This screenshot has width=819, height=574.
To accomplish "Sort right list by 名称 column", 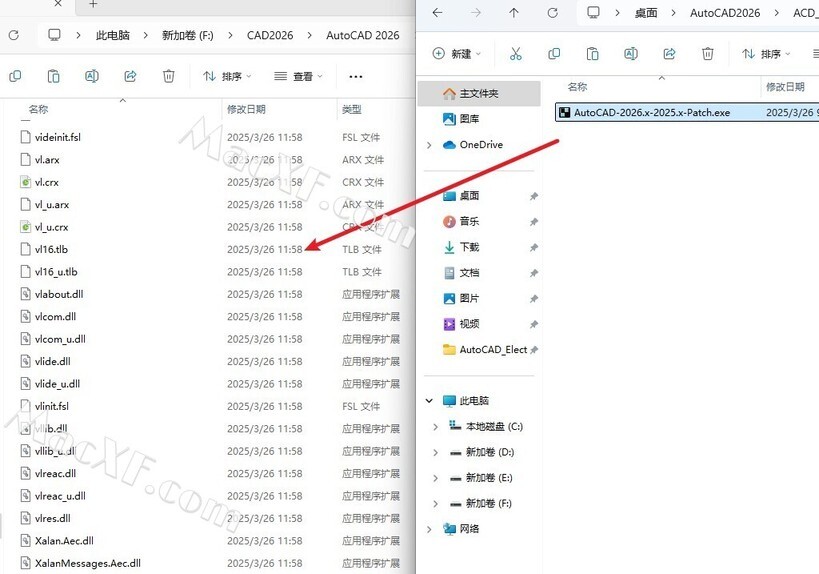I will [x=577, y=87].
